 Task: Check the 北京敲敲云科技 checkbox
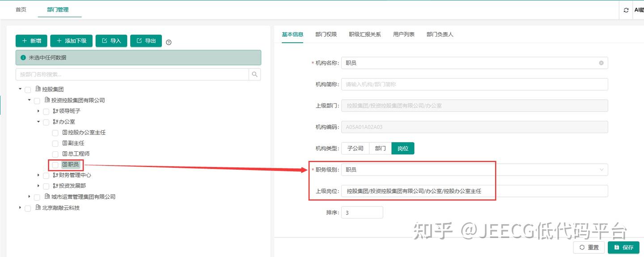point(28,208)
